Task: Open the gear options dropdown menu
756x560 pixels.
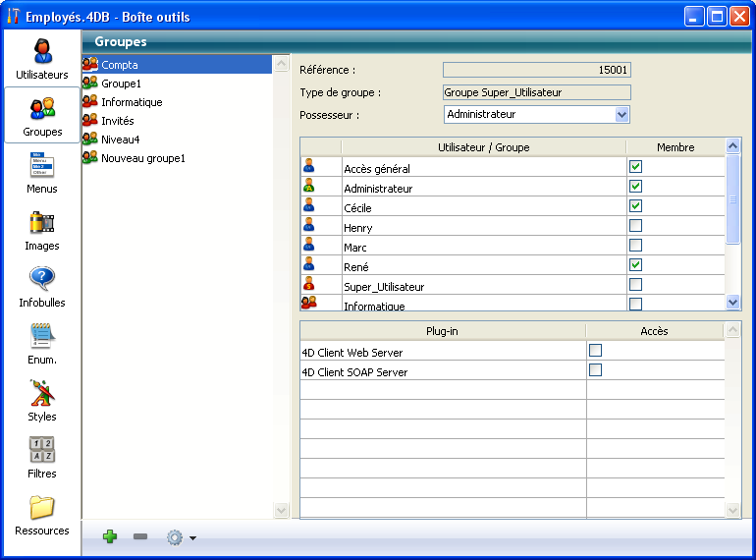Action: pyautogui.click(x=181, y=537)
